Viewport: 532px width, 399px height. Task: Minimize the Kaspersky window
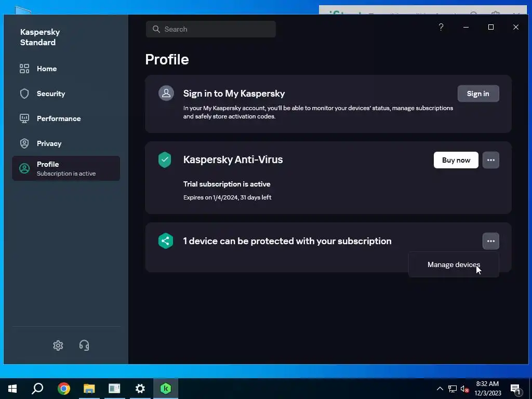[466, 27]
